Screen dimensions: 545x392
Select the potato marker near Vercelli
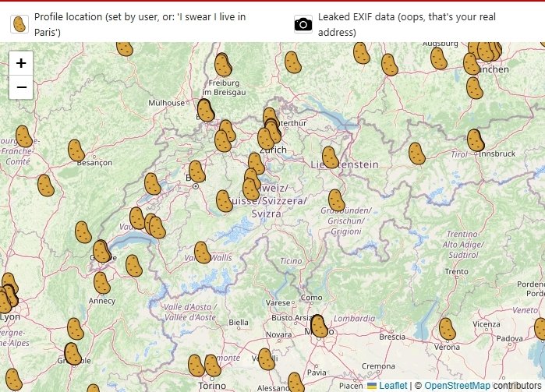point(266,359)
